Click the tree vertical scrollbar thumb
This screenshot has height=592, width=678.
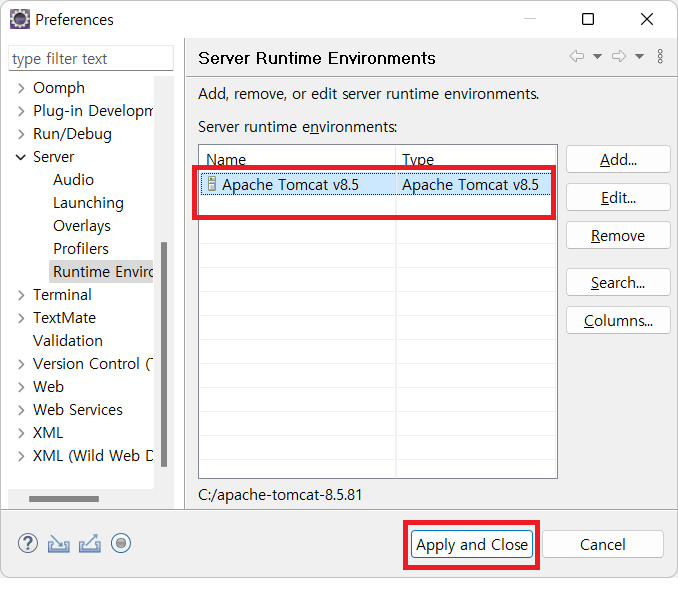164,355
